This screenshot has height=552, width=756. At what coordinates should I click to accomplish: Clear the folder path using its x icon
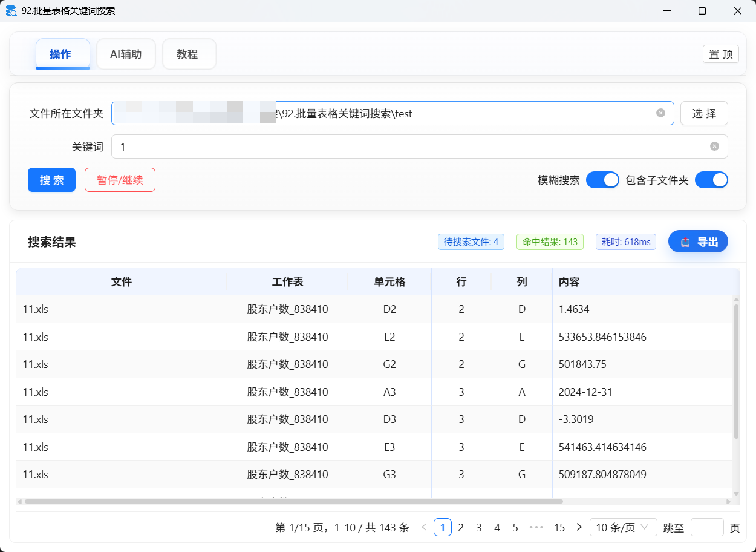pos(660,113)
